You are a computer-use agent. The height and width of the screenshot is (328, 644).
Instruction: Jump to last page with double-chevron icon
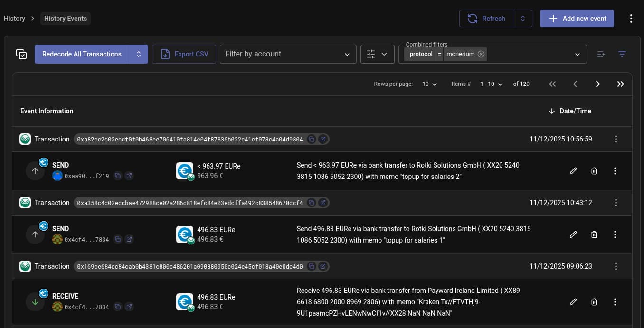[x=621, y=84]
